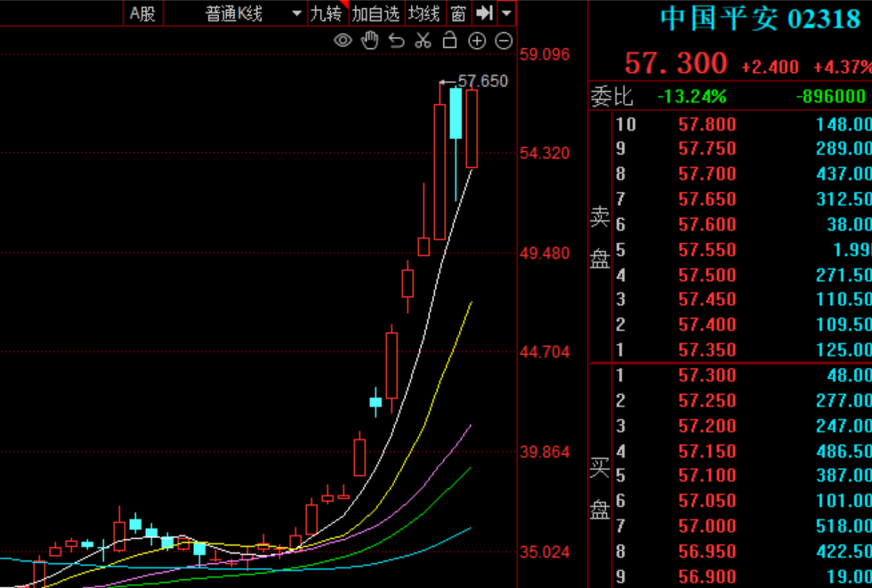Screen dimensions: 872x588
Task: Open the 窗 window button
Action: tap(457, 13)
